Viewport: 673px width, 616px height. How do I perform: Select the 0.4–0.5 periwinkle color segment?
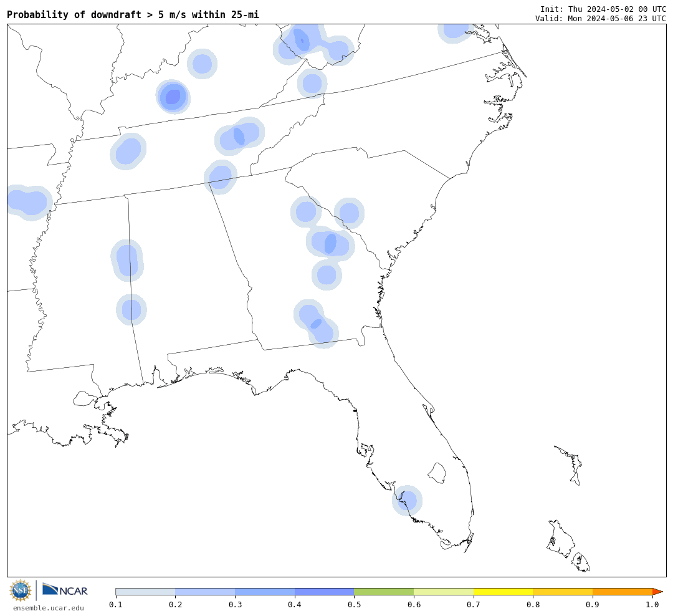click(325, 592)
